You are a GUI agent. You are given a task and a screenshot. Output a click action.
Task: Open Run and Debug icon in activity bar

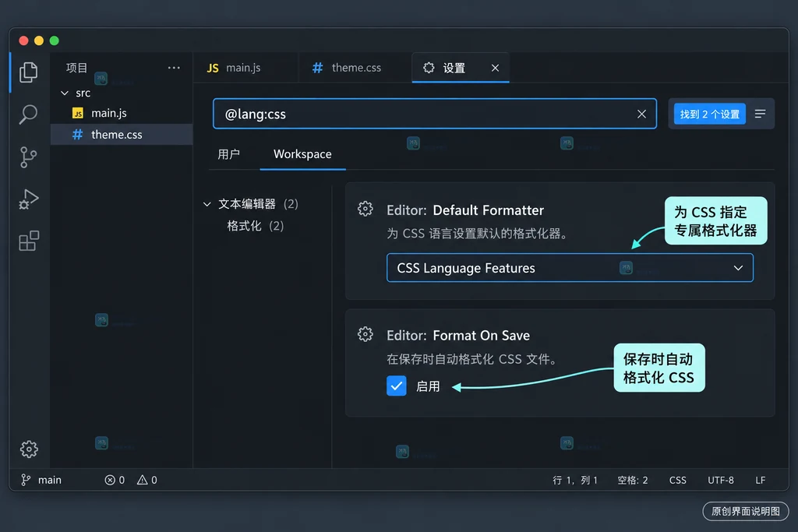coord(29,199)
